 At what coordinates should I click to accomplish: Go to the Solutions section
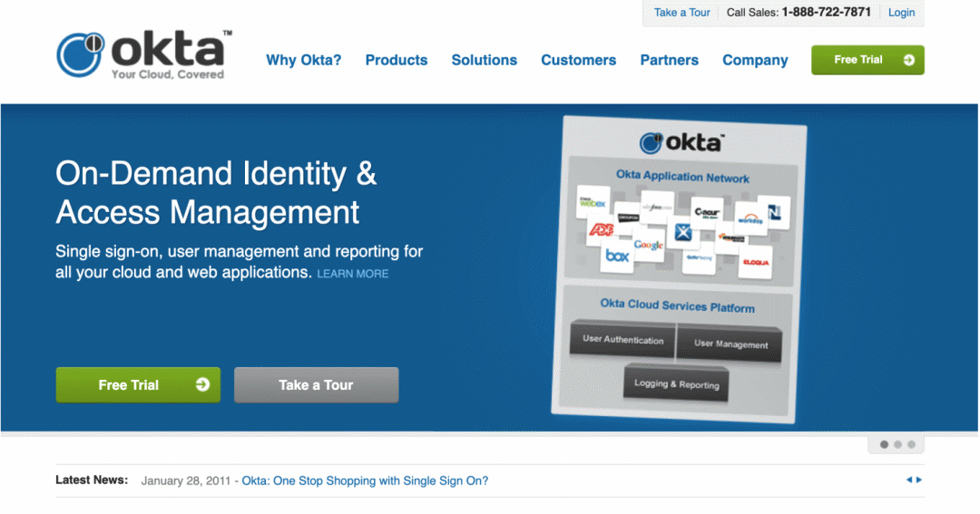click(x=485, y=60)
